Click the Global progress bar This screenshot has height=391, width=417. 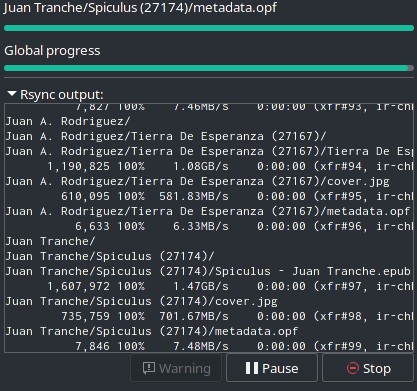209,68
